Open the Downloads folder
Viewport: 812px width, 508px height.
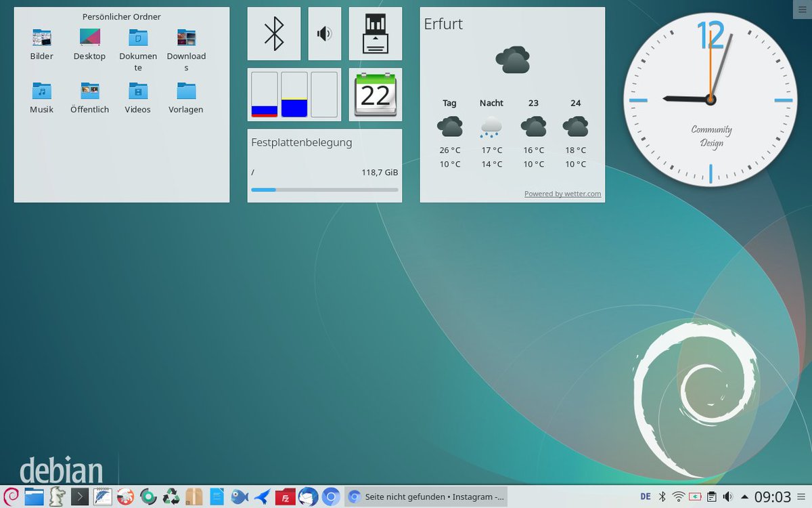186,50
